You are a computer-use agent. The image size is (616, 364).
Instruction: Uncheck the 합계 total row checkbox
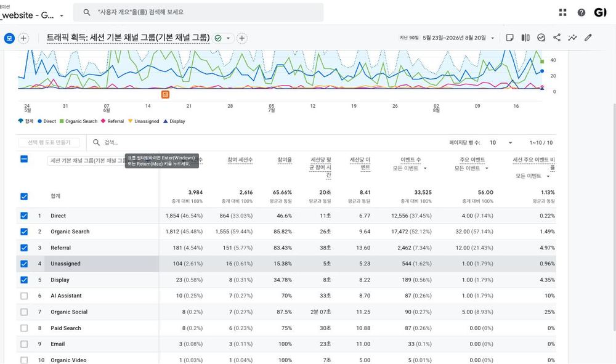[24, 196]
